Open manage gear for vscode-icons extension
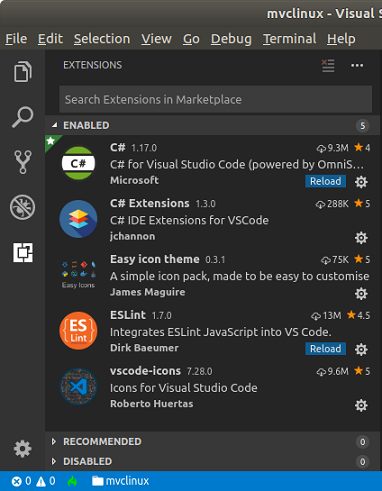The width and height of the screenshot is (382, 491). (361, 405)
